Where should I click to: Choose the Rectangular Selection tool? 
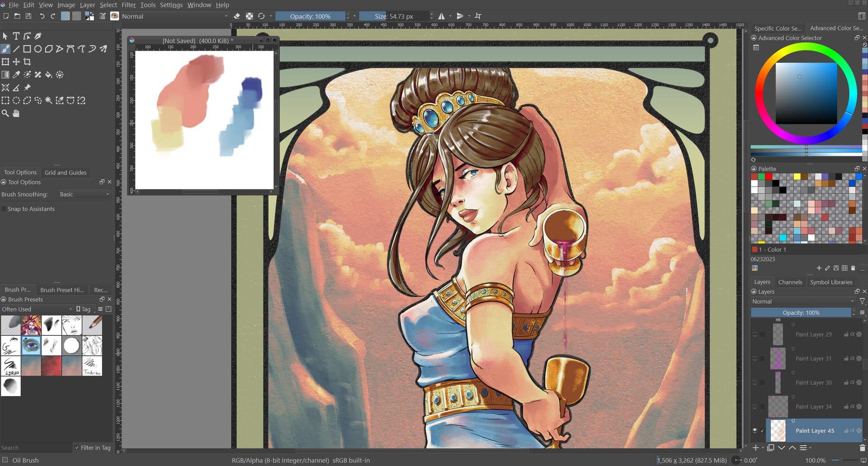[x=5, y=100]
